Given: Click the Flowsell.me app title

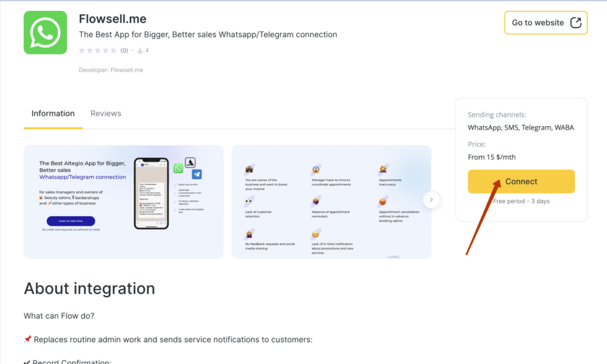Looking at the screenshot, I should tap(113, 19).
